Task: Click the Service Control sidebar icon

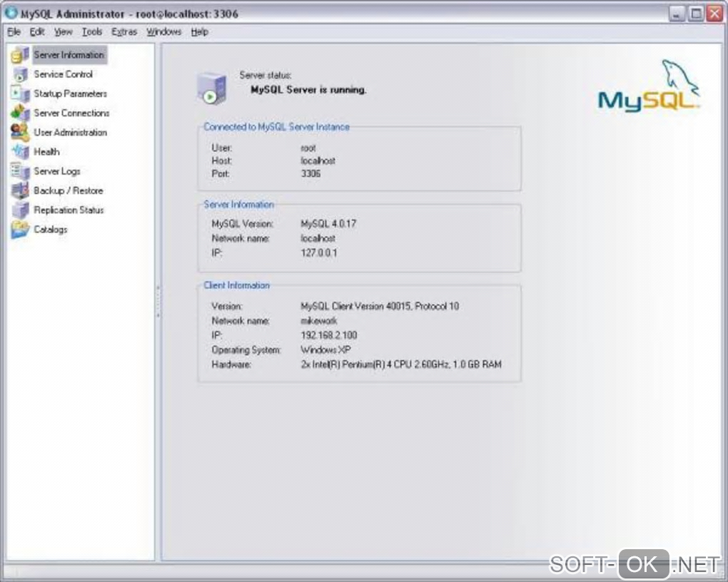Action: [x=20, y=74]
